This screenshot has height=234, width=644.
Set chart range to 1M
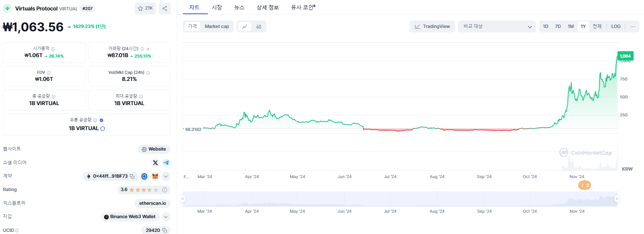571,26
